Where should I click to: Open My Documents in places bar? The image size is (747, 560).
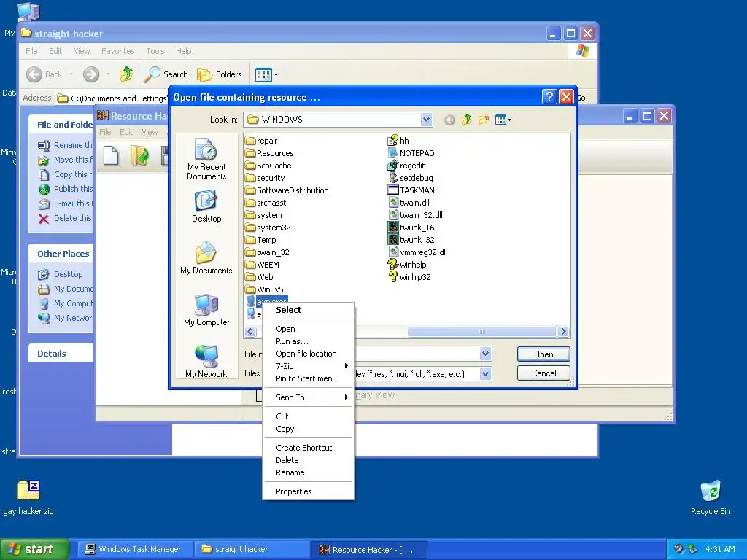206,258
